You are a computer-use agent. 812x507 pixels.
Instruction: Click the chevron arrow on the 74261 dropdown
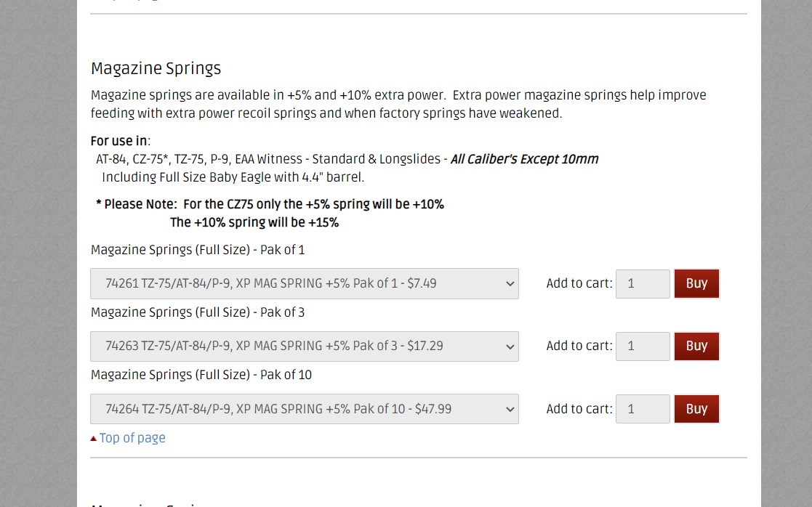(510, 283)
